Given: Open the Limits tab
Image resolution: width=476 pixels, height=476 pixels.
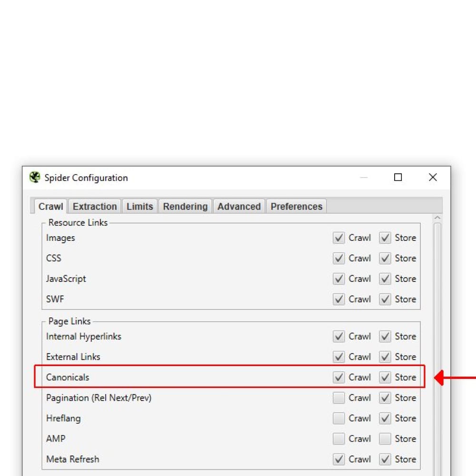Looking at the screenshot, I should click(x=139, y=206).
